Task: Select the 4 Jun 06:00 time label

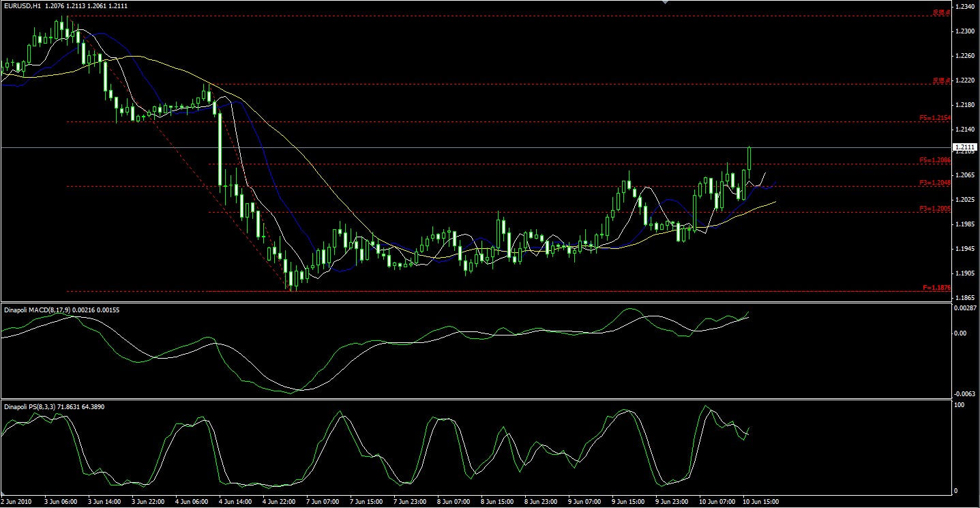Action: pos(192,501)
